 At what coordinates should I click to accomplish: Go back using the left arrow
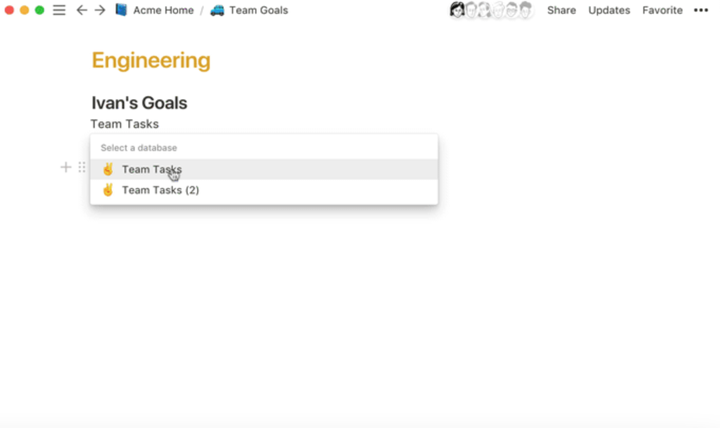click(82, 10)
